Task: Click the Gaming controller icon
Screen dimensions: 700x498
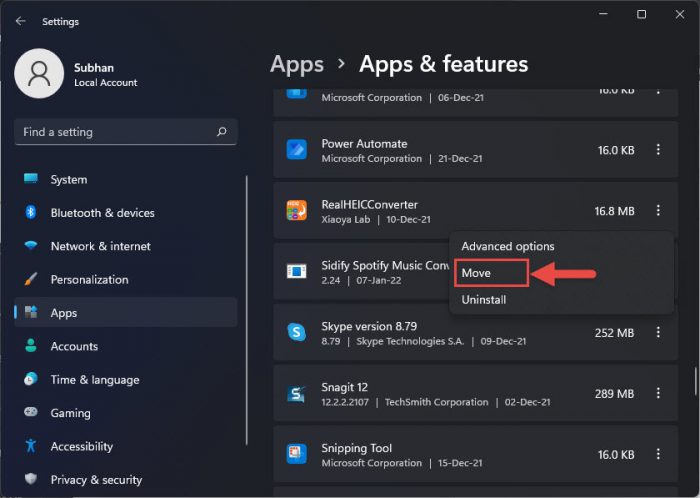Action: [x=31, y=412]
